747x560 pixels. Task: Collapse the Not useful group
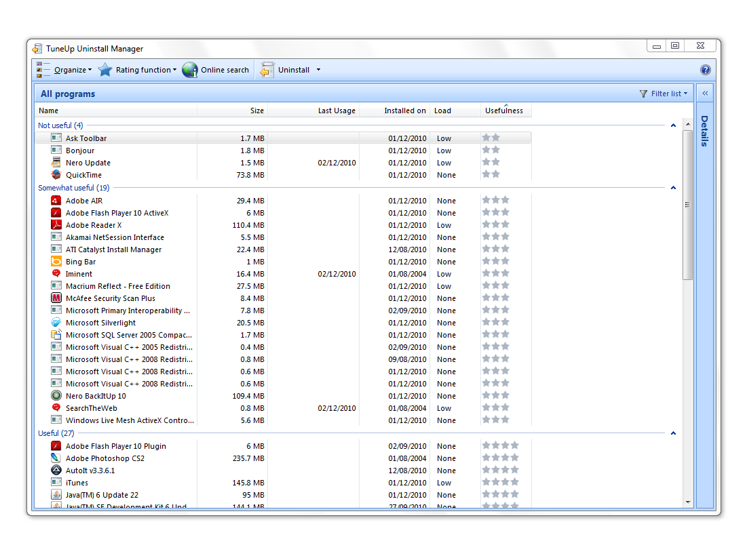point(673,125)
